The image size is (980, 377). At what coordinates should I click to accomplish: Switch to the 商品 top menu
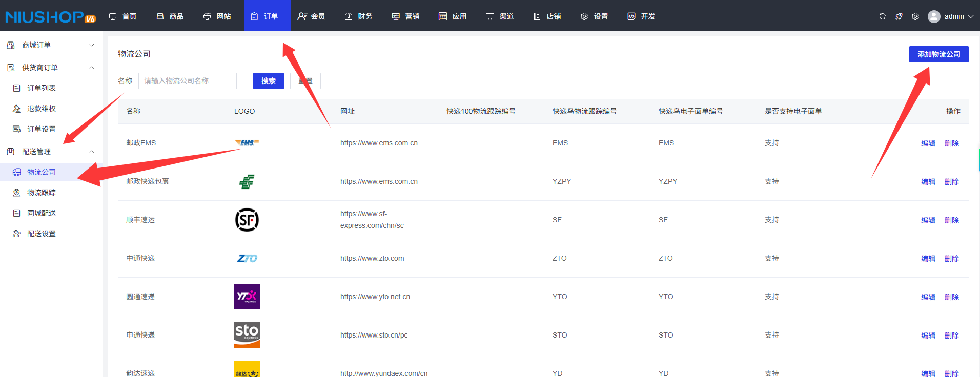pyautogui.click(x=170, y=16)
